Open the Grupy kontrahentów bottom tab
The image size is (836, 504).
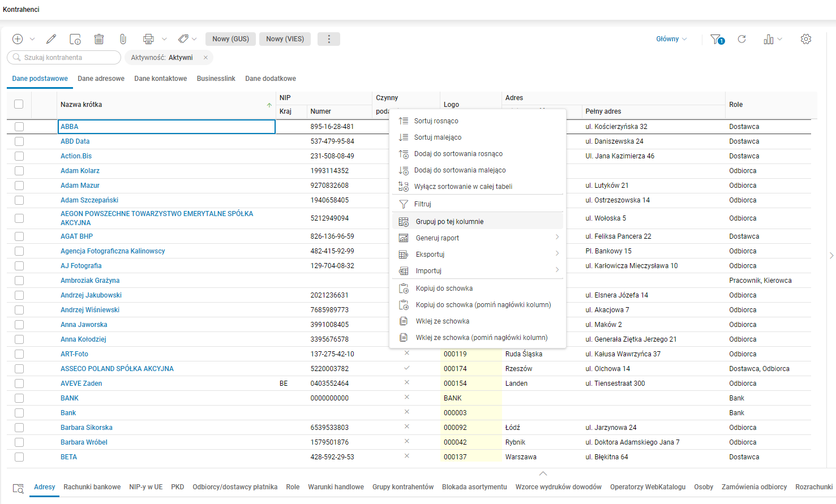[x=403, y=487]
